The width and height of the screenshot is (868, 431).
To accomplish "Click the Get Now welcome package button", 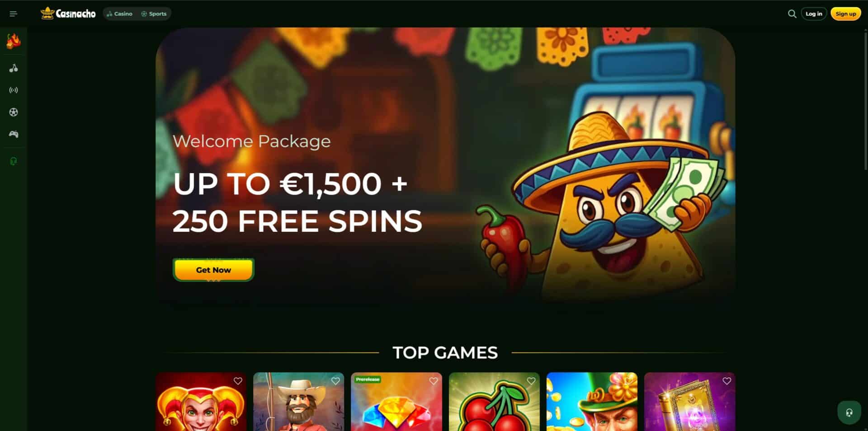I will click(213, 270).
